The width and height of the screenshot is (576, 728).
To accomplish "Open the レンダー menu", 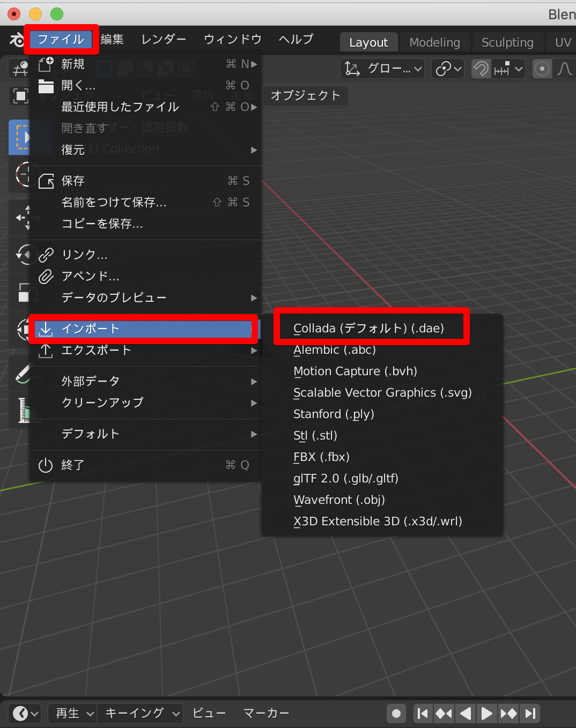I will [x=164, y=39].
